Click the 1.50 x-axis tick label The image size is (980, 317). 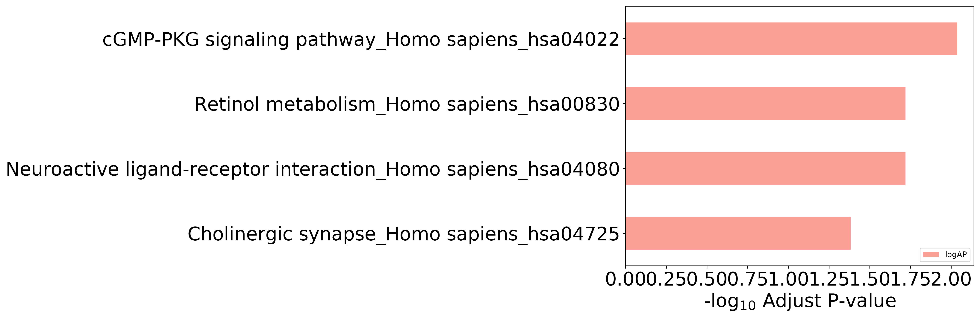point(870,280)
